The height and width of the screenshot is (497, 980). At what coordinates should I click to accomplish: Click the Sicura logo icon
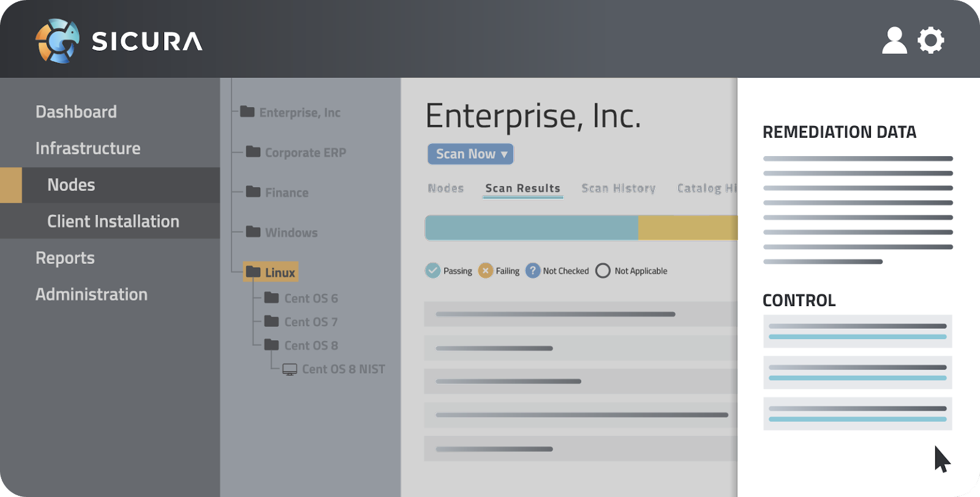click(x=58, y=41)
